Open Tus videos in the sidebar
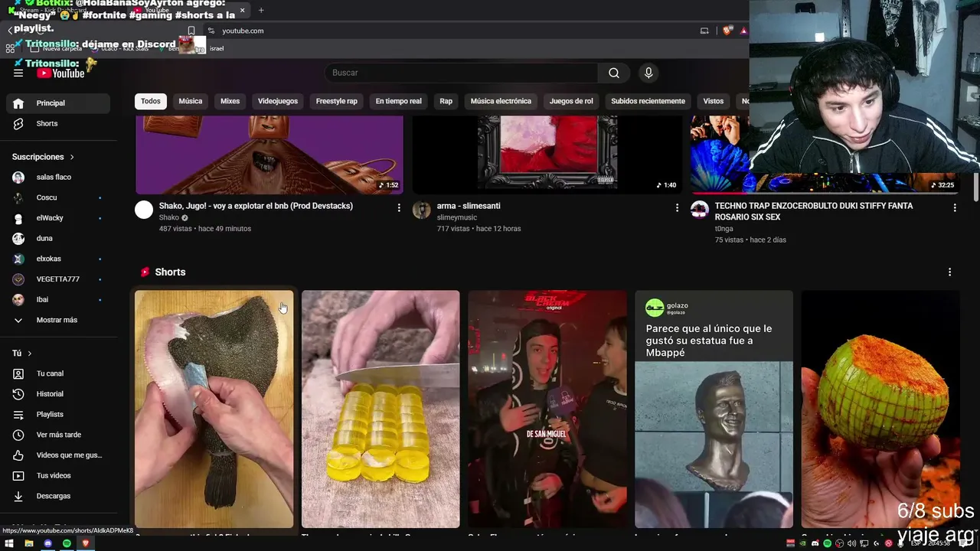Viewport: 980px width, 551px height. (58, 476)
